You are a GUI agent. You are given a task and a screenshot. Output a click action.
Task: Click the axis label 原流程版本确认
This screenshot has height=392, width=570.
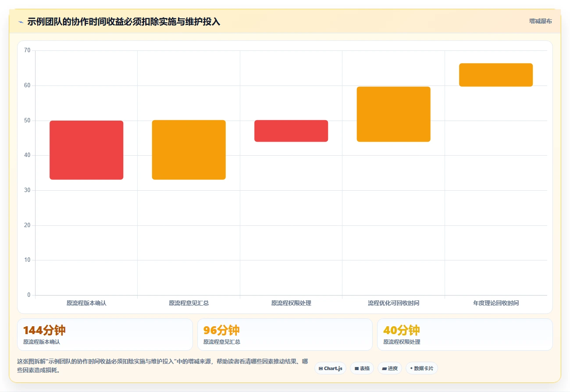[86, 303]
